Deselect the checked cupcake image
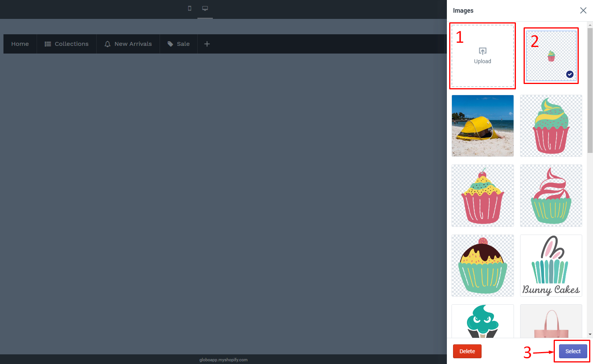Viewport: 593px width, 364px height. tap(569, 74)
